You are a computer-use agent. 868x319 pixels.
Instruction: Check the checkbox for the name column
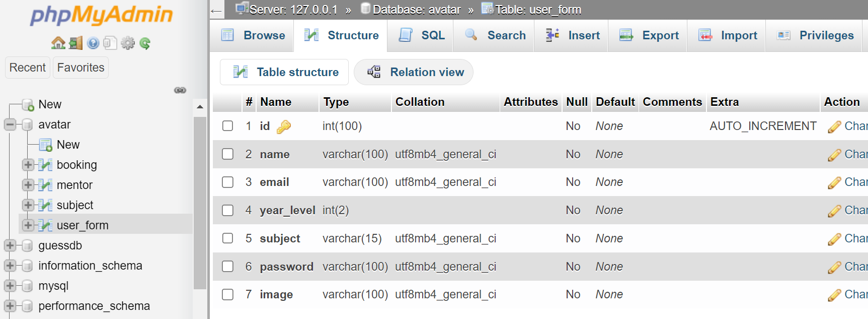click(228, 154)
